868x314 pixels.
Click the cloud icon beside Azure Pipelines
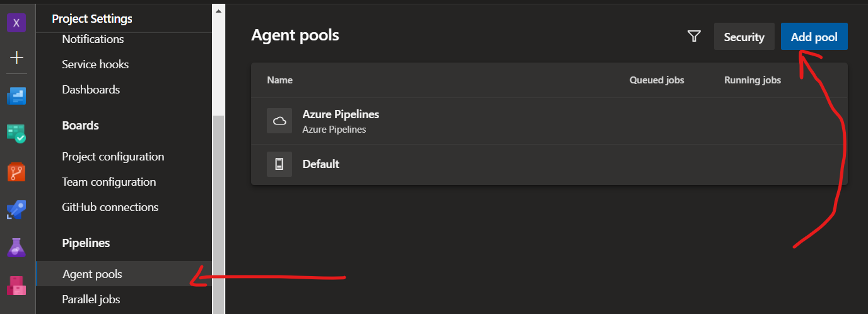(x=279, y=121)
